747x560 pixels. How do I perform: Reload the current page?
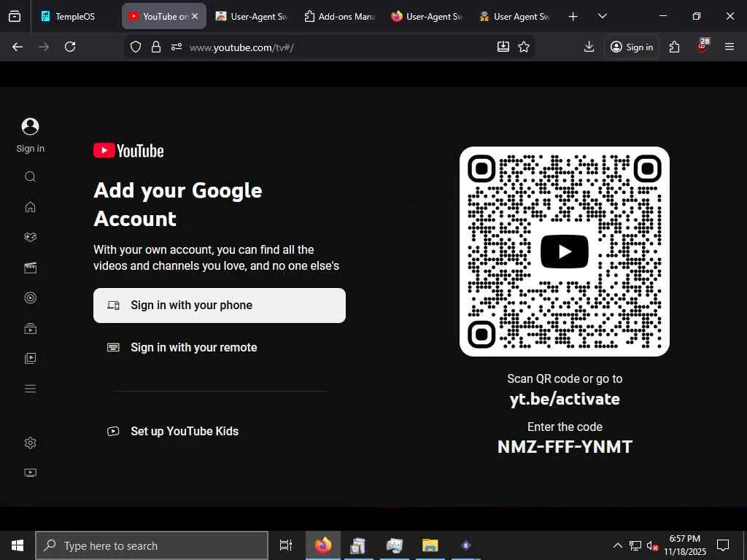70,47
